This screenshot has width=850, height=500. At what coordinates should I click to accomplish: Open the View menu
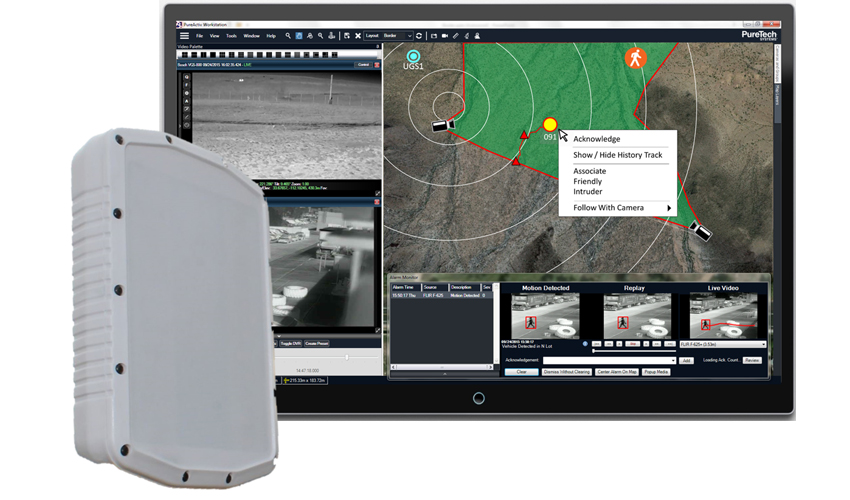pos(215,36)
